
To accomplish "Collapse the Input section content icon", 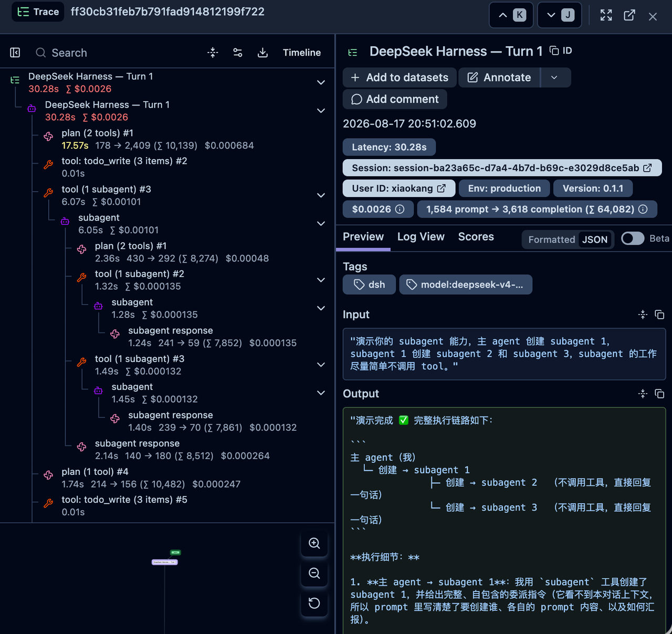I will (643, 315).
